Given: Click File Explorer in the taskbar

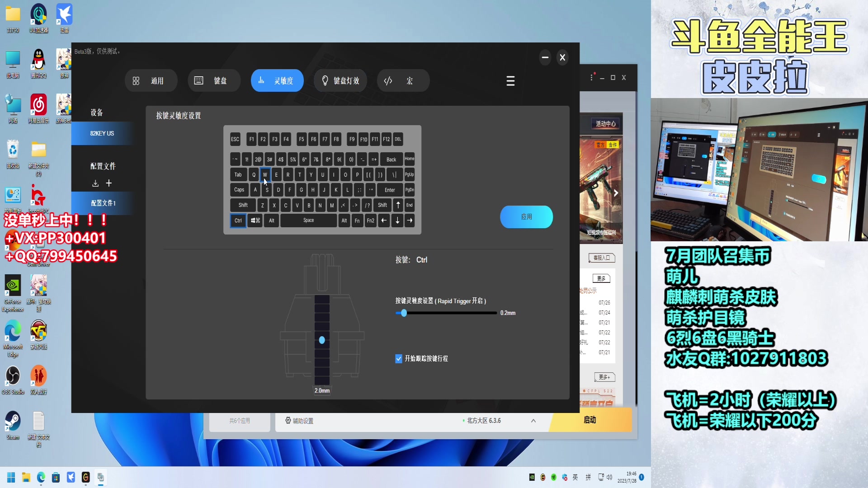Looking at the screenshot, I should click(26, 477).
